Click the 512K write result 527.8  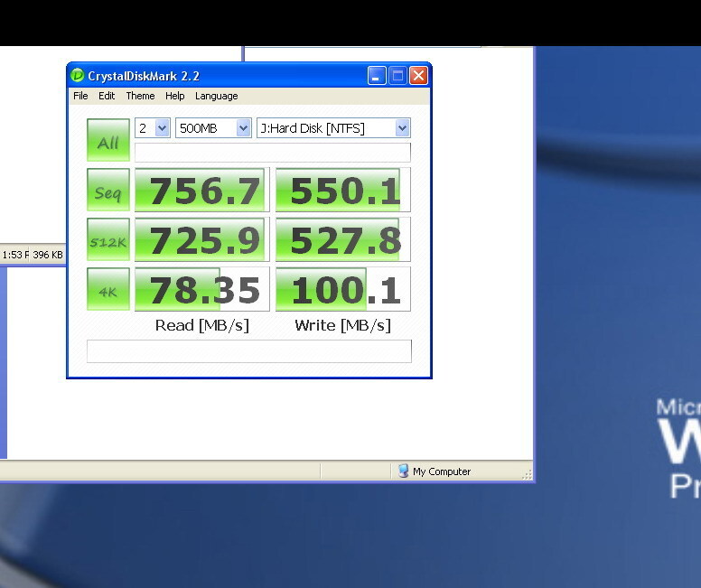(x=342, y=240)
